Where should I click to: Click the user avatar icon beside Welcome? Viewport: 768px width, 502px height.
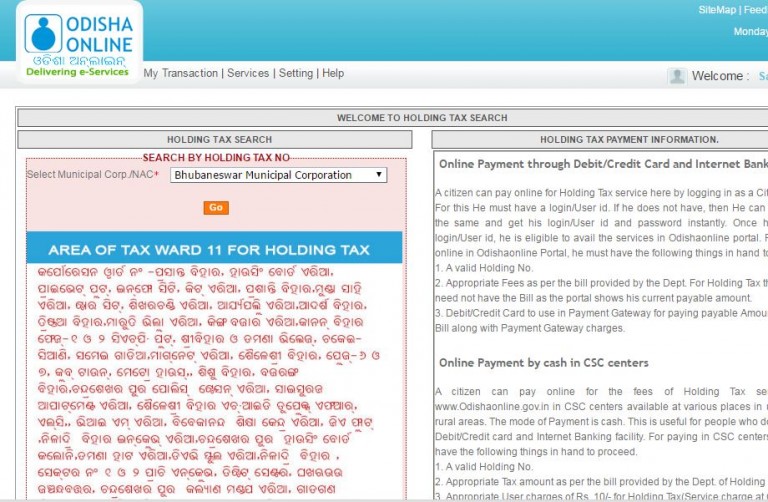coord(677,76)
